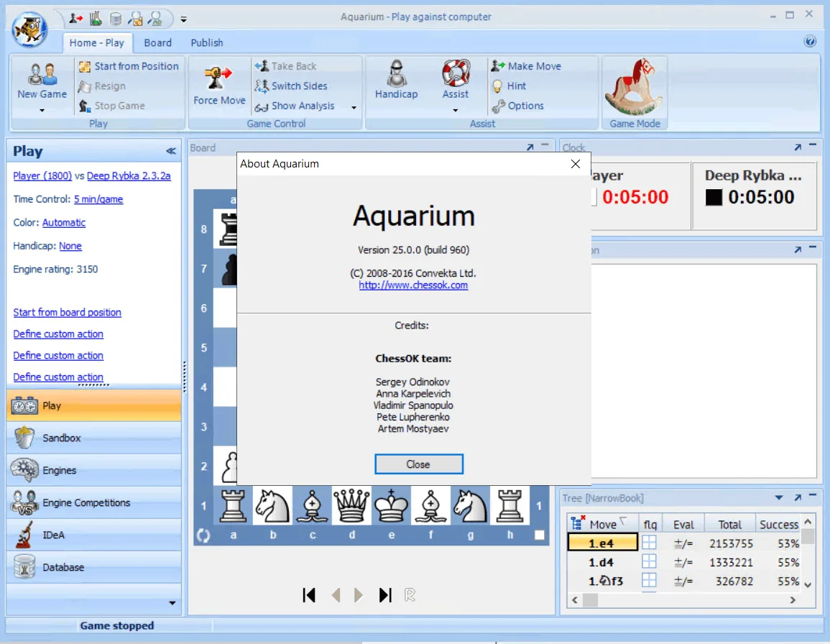Click the Handicap None link
This screenshot has width=830, height=644.
click(70, 246)
